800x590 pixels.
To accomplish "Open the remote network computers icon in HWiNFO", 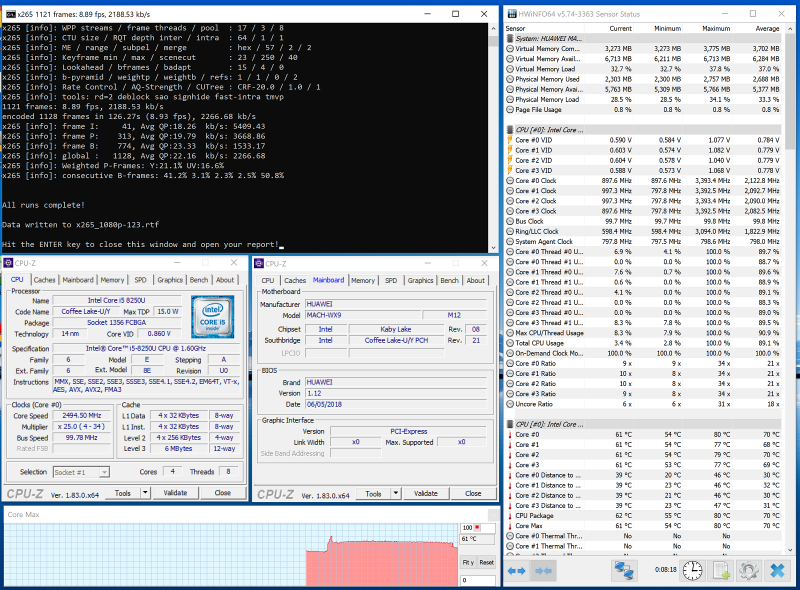I will (x=624, y=571).
